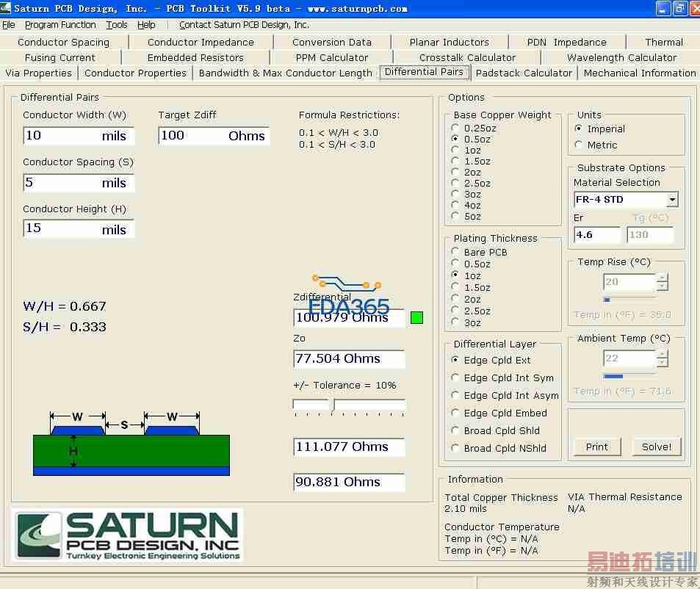Choose 1oz base copper weight
This screenshot has height=589, width=700.
tap(455, 151)
